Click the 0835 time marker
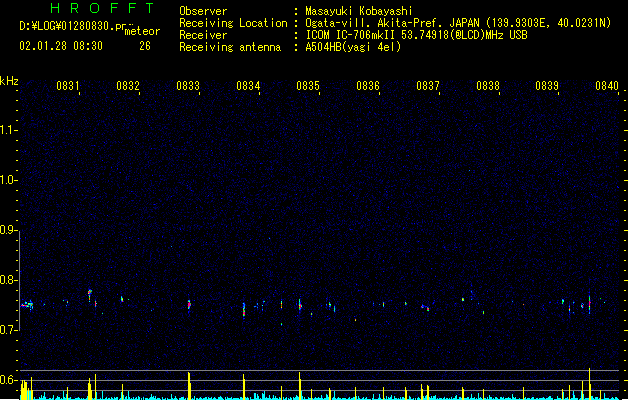The image size is (629, 400). (x=308, y=85)
